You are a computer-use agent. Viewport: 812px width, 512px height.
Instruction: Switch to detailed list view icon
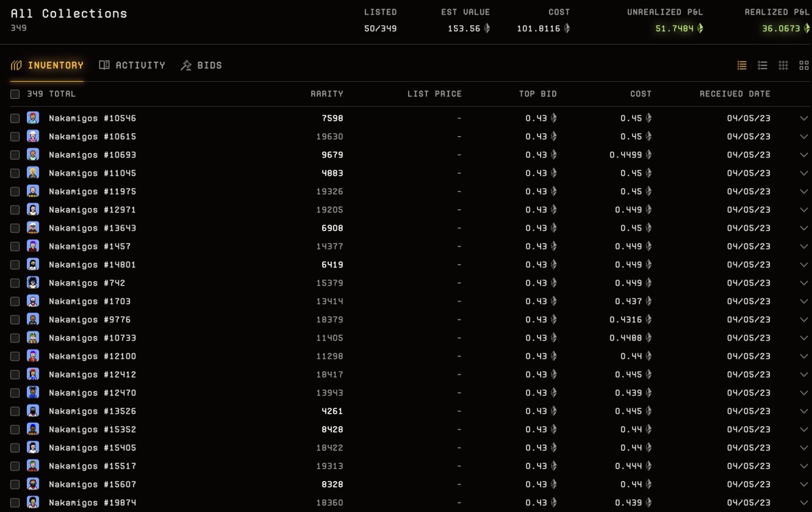(x=763, y=66)
